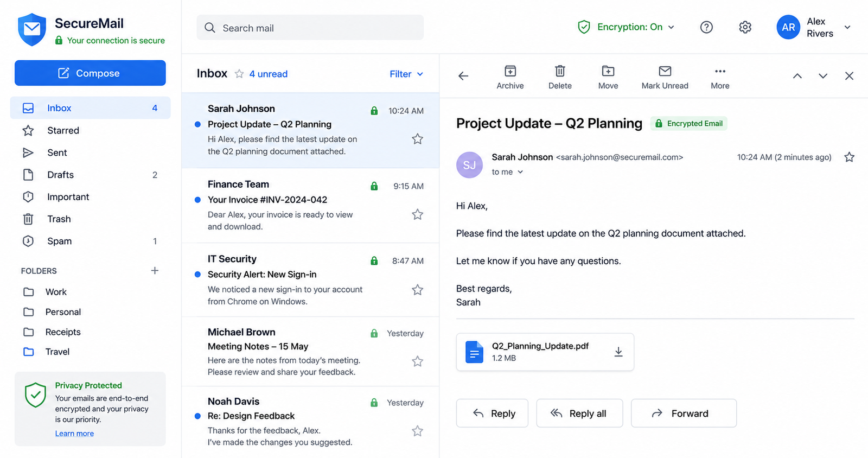Star the Noah Davis design feedback
This screenshot has height=458, width=868.
pyautogui.click(x=417, y=431)
